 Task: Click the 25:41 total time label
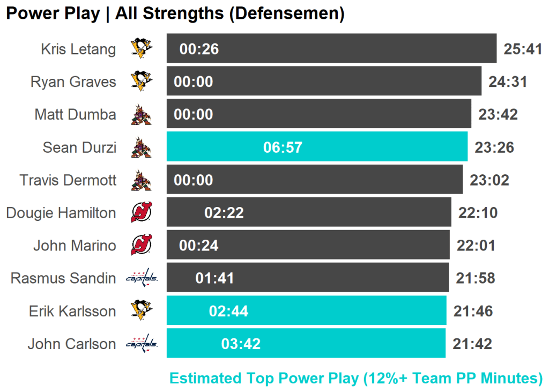tap(523, 49)
